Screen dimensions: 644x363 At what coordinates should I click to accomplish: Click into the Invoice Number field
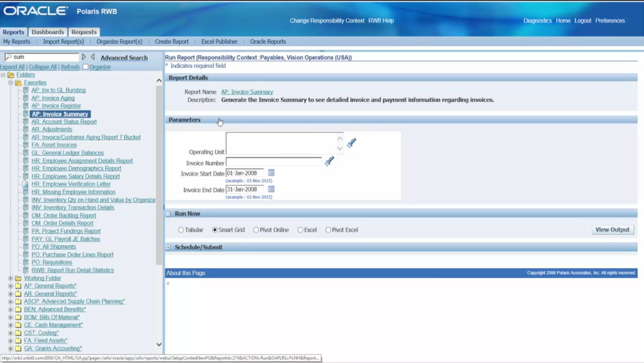pyautogui.click(x=274, y=162)
